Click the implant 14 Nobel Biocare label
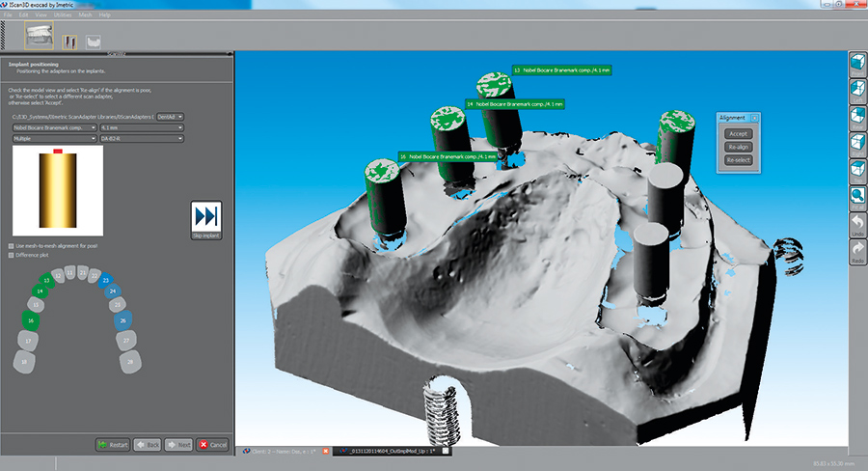 tap(515, 104)
